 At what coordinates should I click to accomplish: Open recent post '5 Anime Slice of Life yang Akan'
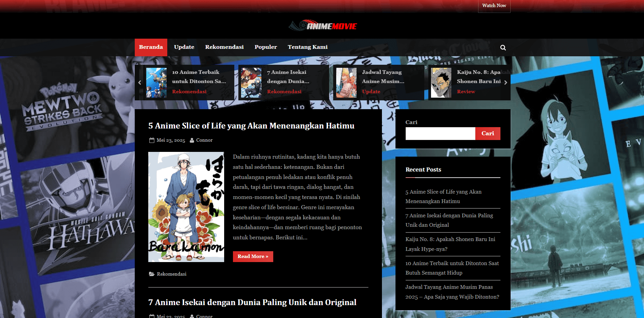[x=444, y=197]
